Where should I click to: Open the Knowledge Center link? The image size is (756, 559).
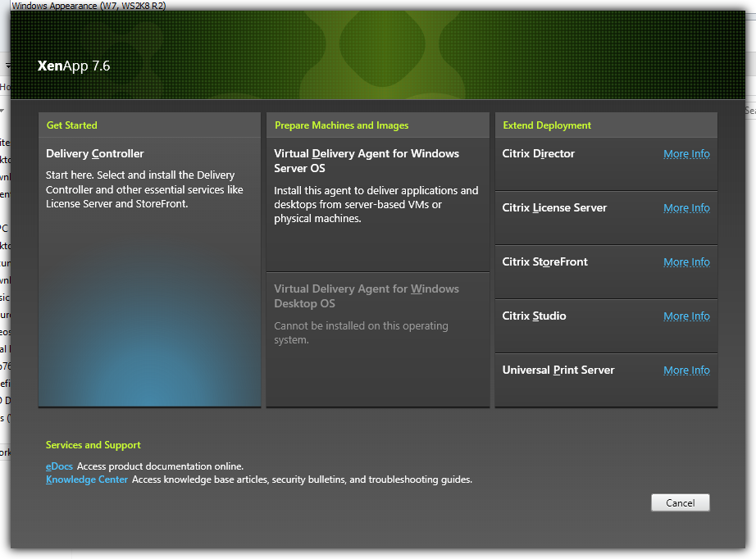(87, 479)
